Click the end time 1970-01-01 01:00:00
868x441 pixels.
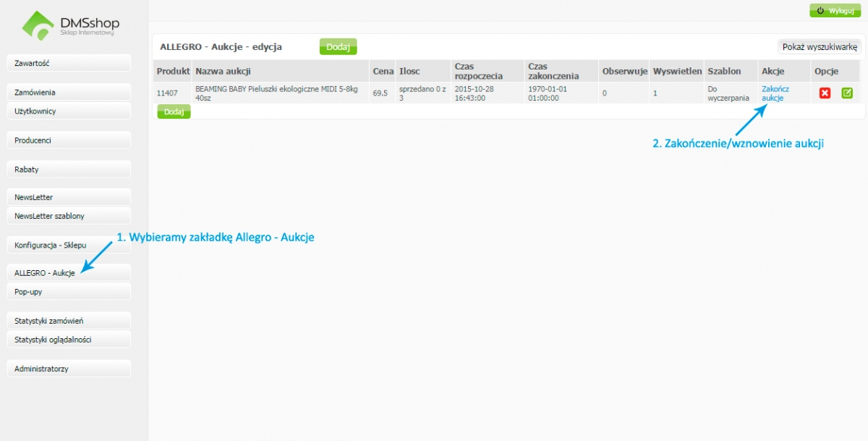pos(548,93)
